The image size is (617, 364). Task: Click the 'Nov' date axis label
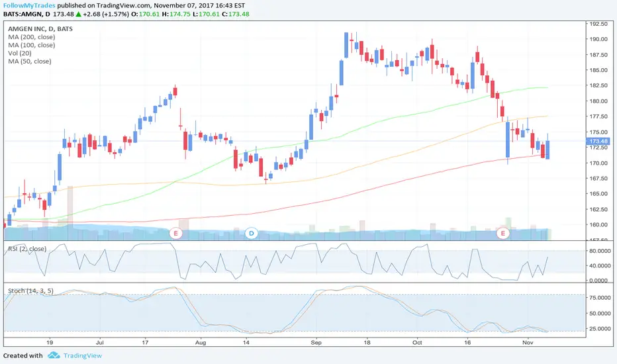(528, 342)
